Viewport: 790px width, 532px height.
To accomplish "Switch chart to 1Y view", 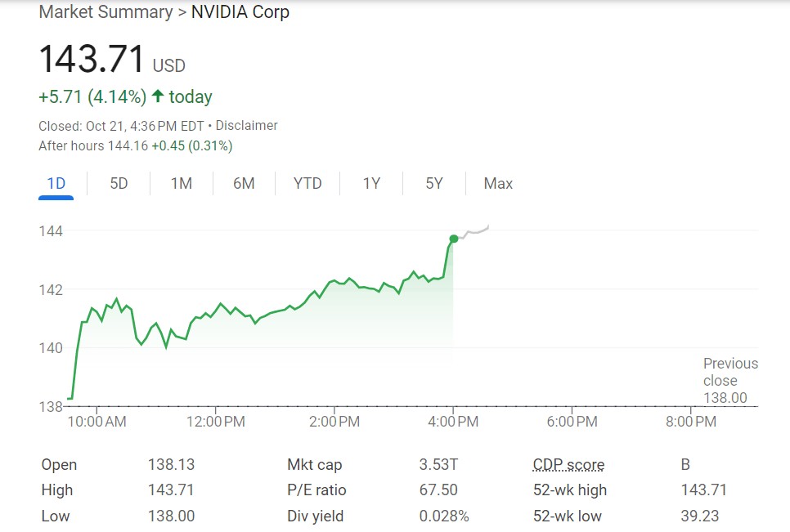I will 371,183.
